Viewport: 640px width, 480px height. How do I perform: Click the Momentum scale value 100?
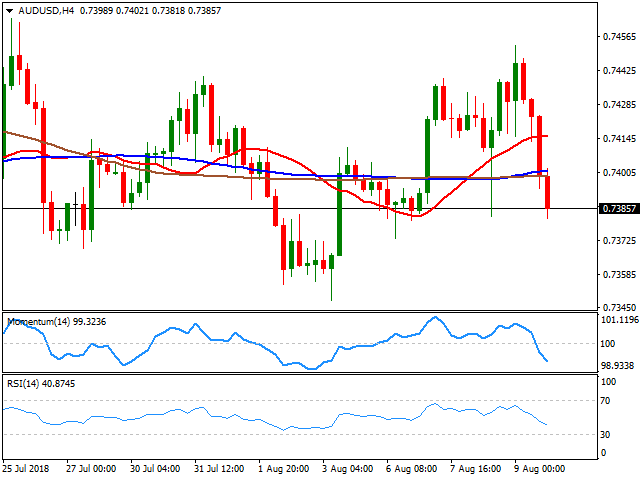click(608, 344)
